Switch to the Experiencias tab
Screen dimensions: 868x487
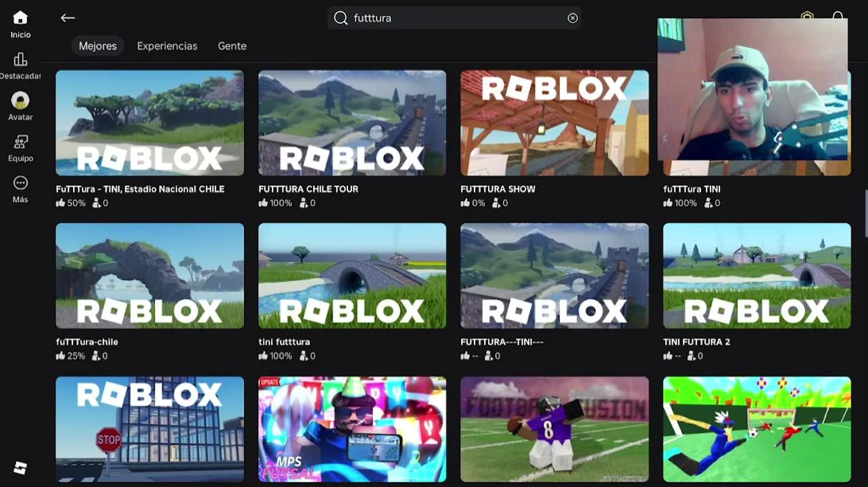[x=167, y=46]
